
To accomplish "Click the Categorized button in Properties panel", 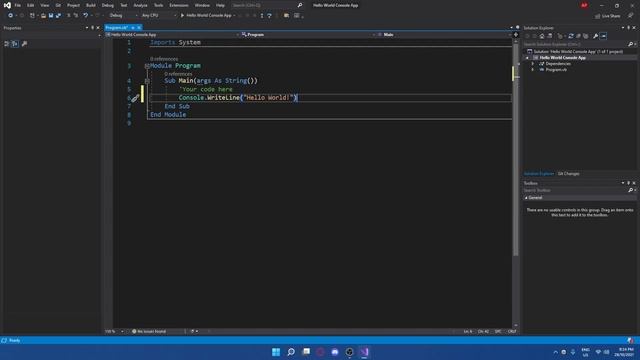I will pos(7,44).
